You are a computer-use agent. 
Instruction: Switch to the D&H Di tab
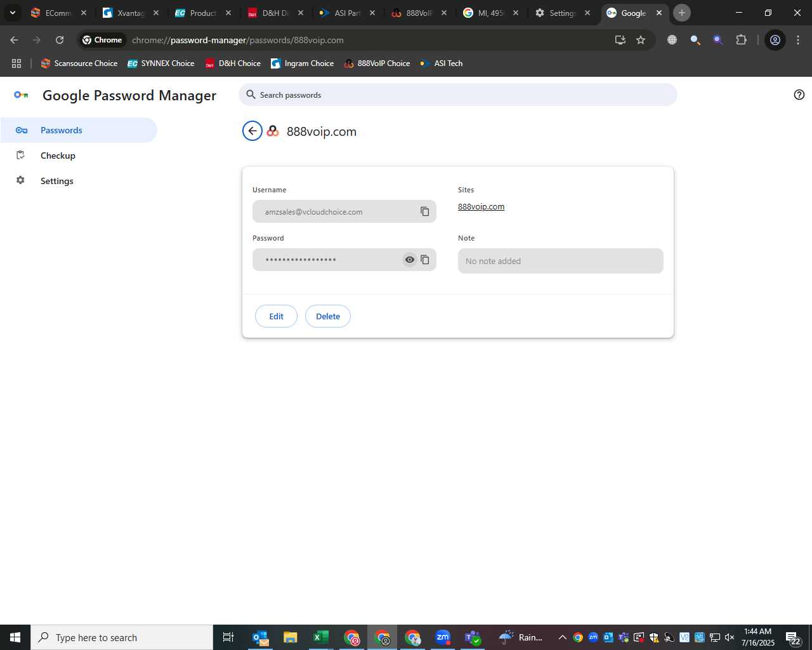[x=275, y=13]
